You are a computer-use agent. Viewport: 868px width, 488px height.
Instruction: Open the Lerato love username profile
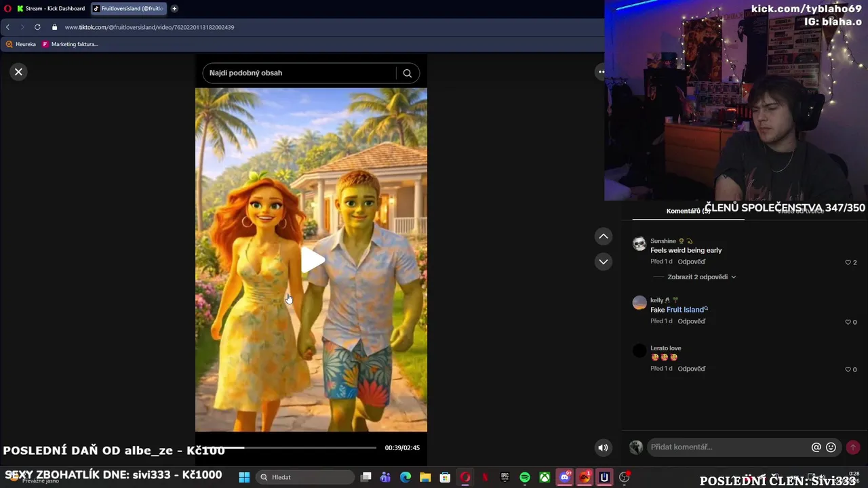point(666,348)
